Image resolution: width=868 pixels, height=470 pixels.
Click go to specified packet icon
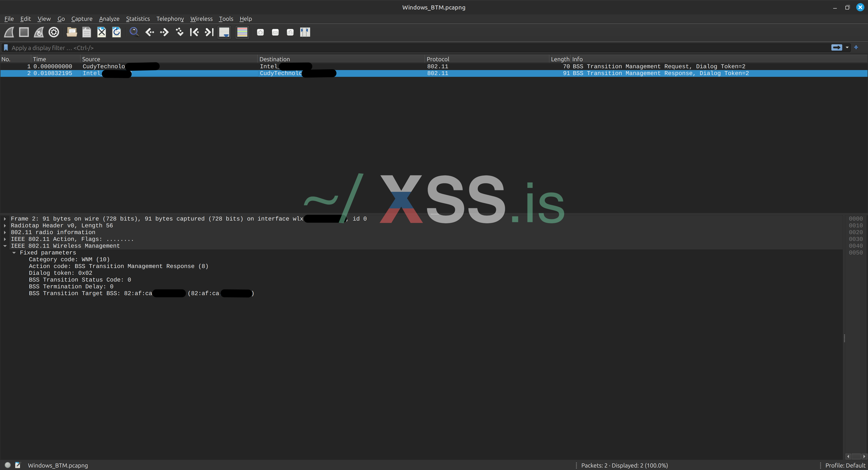pyautogui.click(x=179, y=32)
